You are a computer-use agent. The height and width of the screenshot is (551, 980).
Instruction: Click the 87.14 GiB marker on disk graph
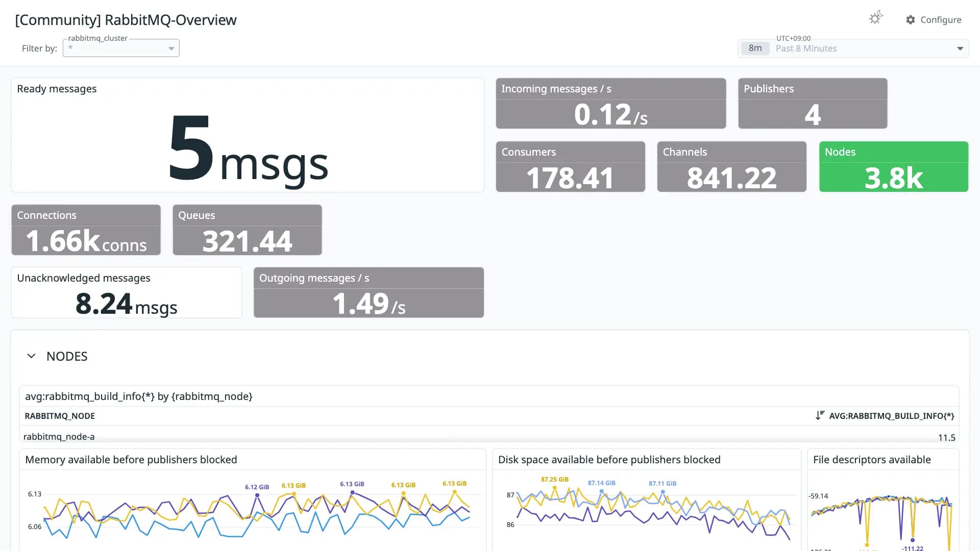(602, 491)
